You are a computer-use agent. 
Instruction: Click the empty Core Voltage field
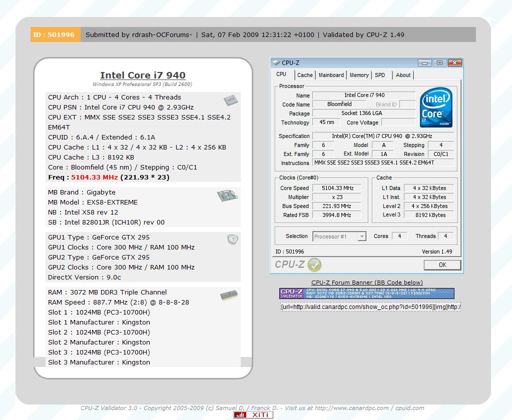tap(398, 122)
